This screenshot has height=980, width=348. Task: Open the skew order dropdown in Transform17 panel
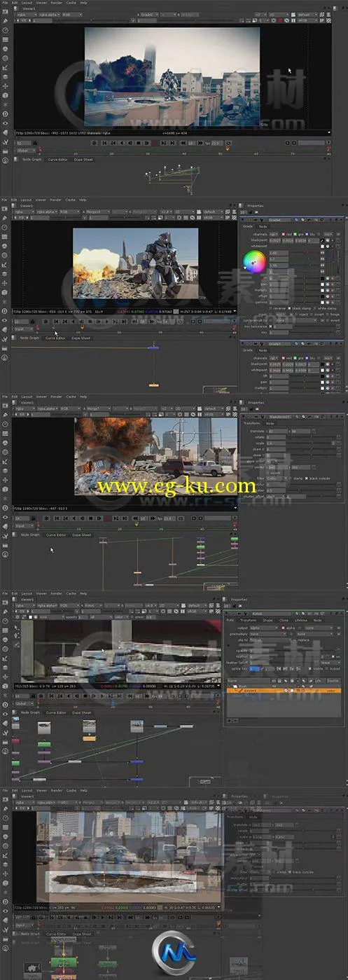pos(272,461)
